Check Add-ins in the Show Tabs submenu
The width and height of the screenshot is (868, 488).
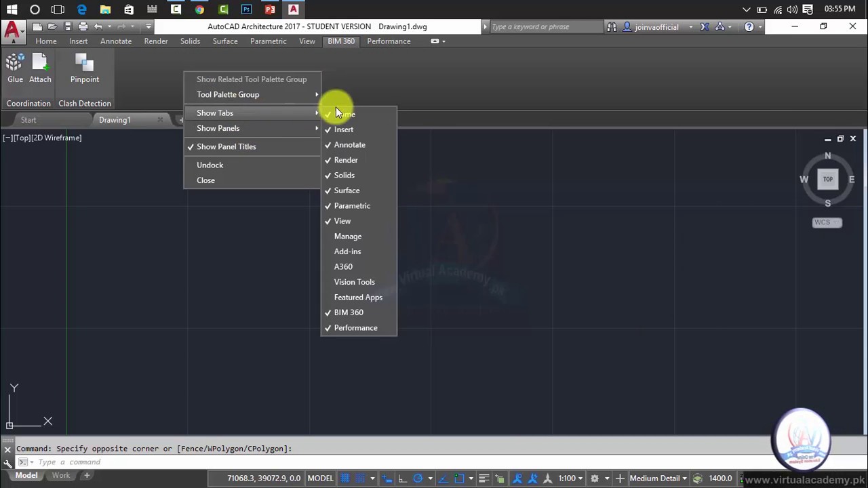tap(359, 251)
